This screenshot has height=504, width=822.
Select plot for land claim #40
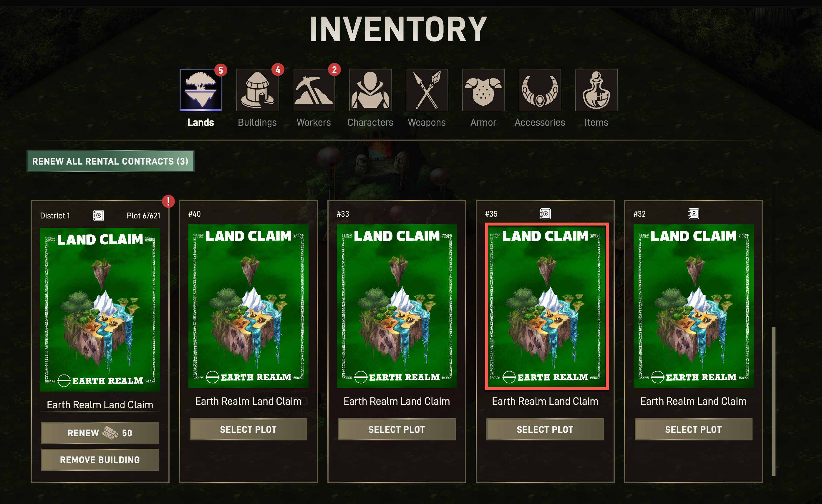pyautogui.click(x=248, y=429)
